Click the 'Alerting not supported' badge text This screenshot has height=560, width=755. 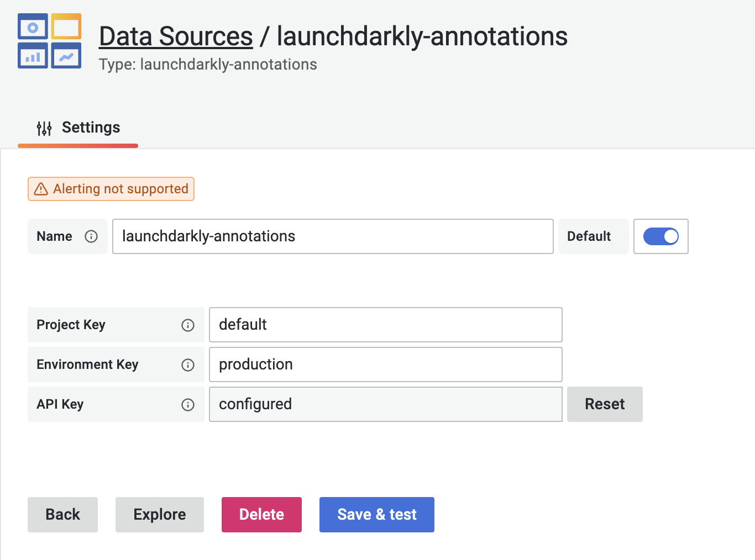[x=120, y=189]
